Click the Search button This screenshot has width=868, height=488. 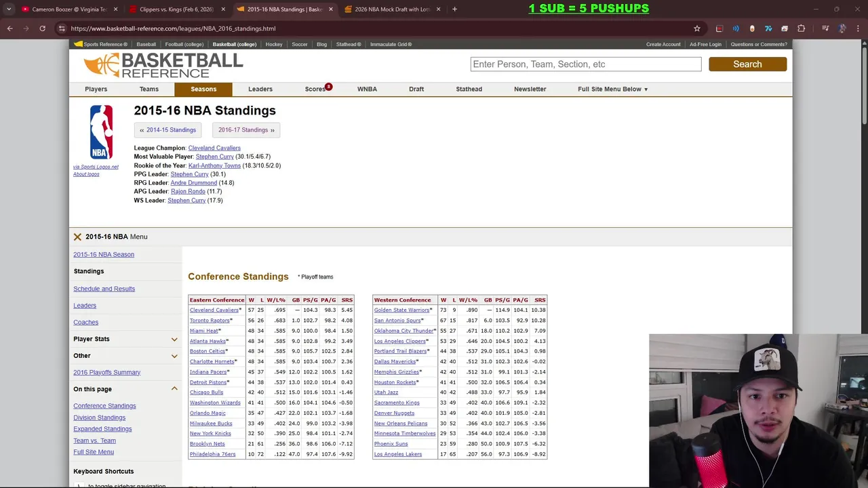coord(747,64)
